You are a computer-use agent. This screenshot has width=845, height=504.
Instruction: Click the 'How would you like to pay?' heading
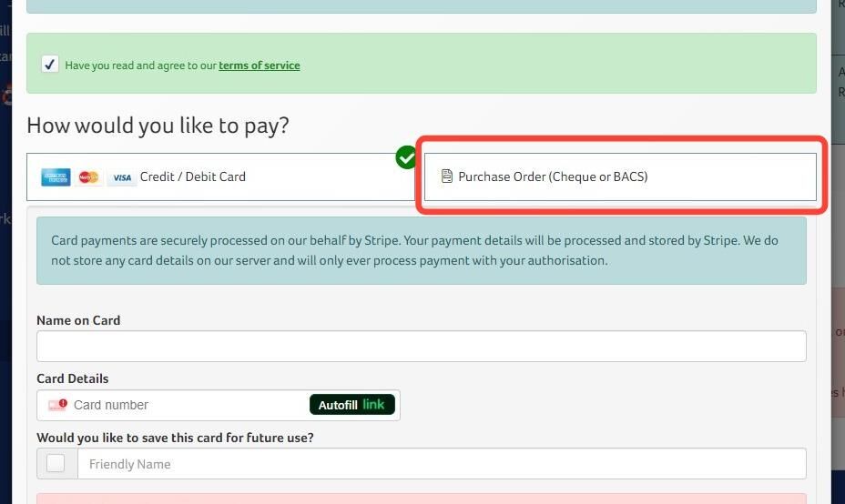158,126
